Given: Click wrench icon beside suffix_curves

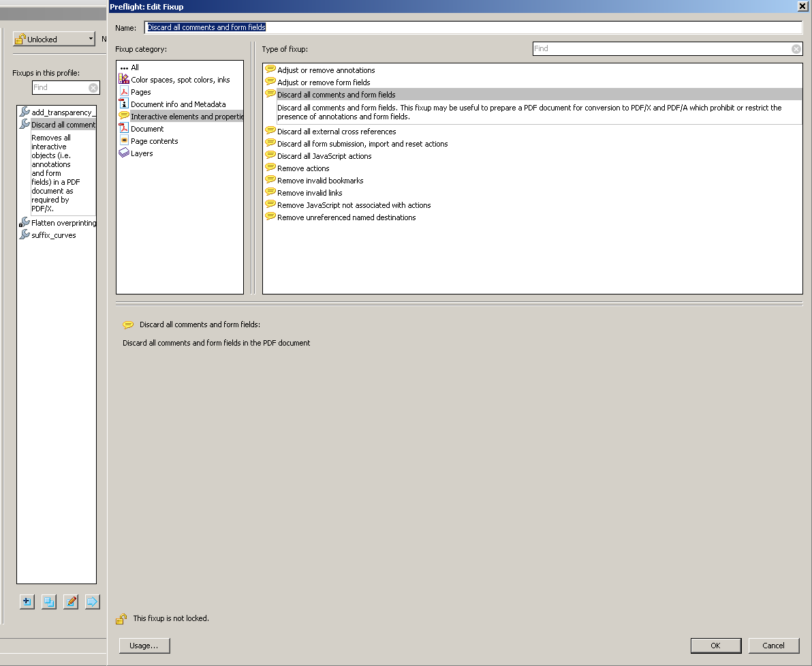Looking at the screenshot, I should 25,234.
